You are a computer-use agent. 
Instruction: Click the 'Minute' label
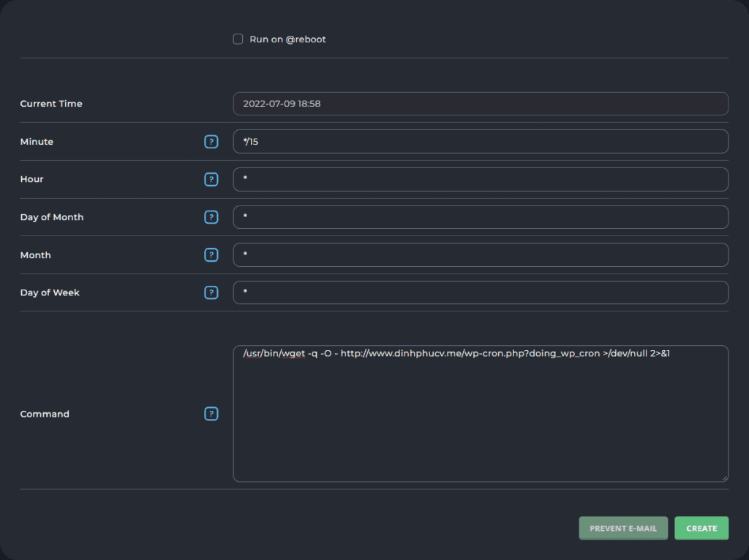(37, 142)
